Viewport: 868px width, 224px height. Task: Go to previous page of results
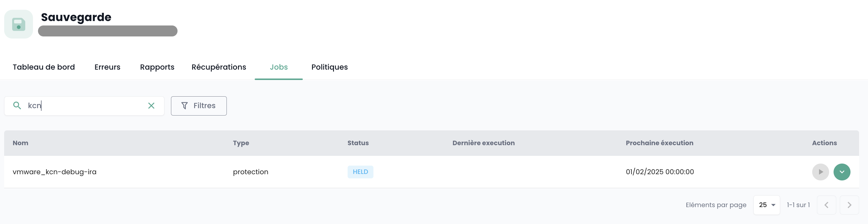826,205
